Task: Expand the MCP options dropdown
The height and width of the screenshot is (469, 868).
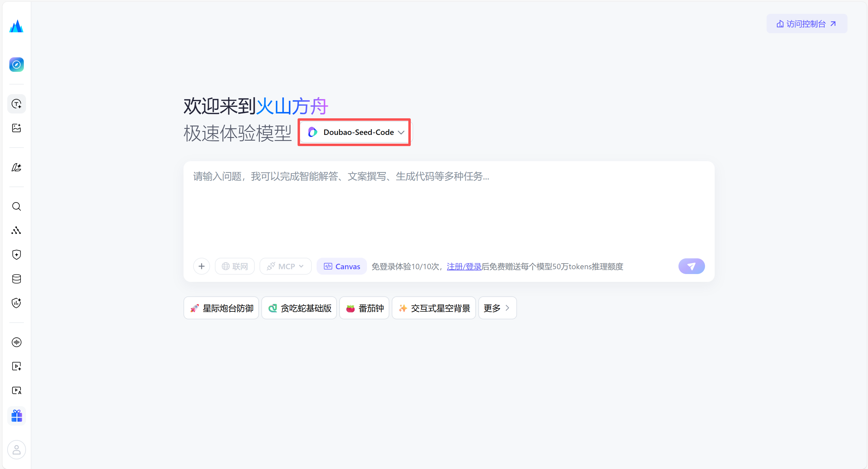Action: (x=286, y=266)
